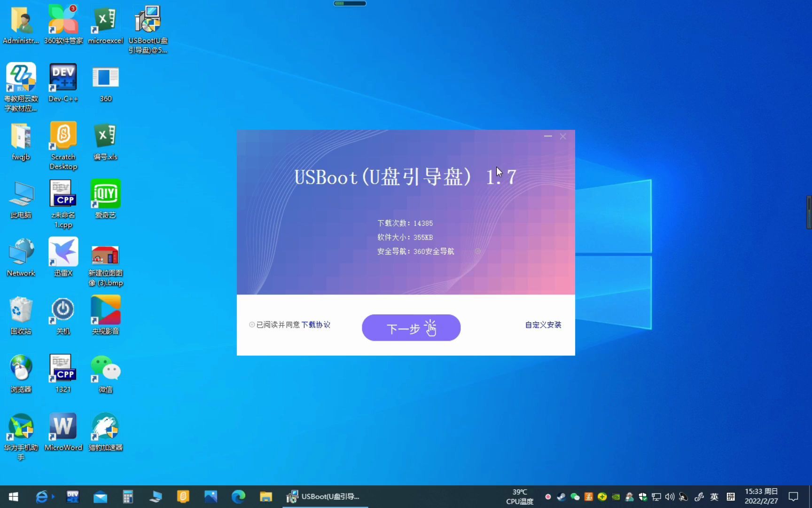Open the Mail app on the taskbar
Screen dimensions: 812x508
click(x=100, y=497)
